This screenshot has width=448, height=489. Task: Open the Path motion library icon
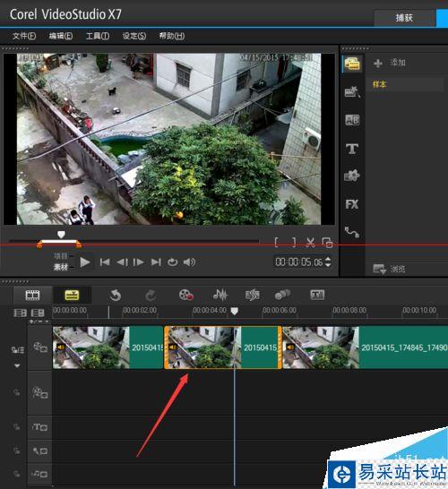pyautogui.click(x=352, y=232)
